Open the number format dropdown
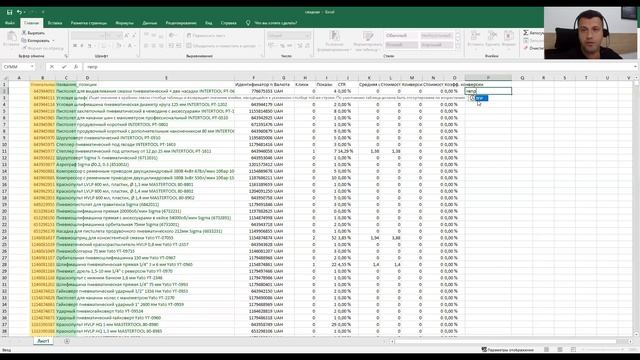Screen dimensions: 640x360 289,36
